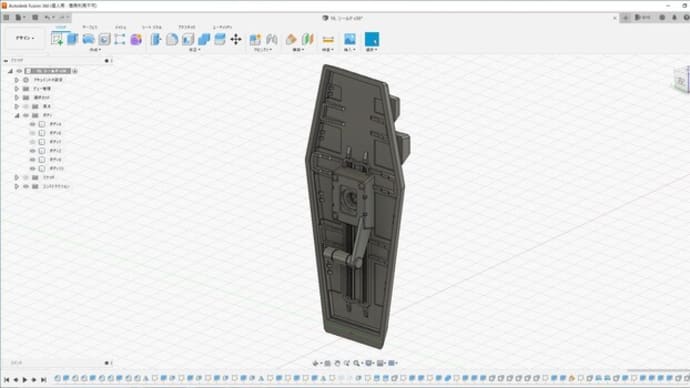Expand the Construction folder at tree bottom

tap(17, 187)
